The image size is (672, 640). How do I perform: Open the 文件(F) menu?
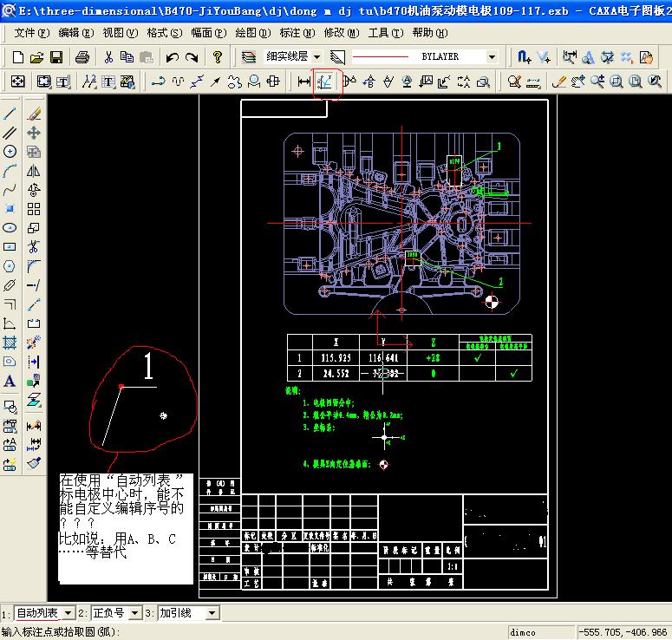coord(32,33)
